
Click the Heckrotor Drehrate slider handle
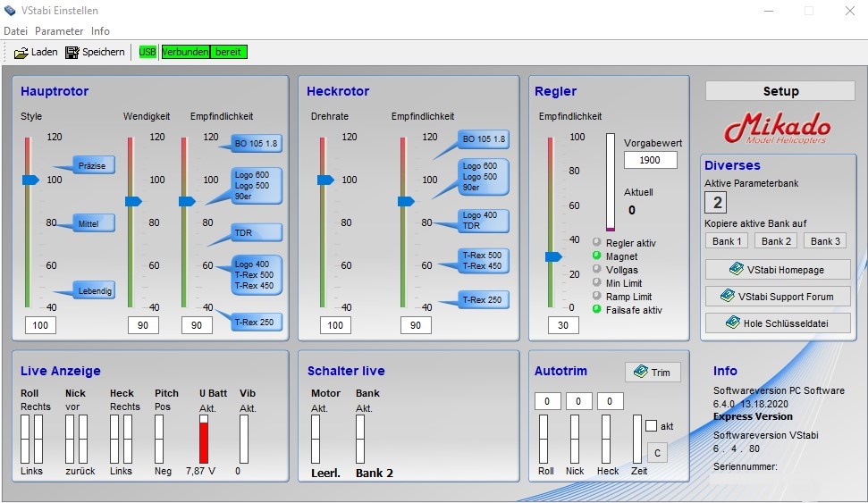click(325, 180)
